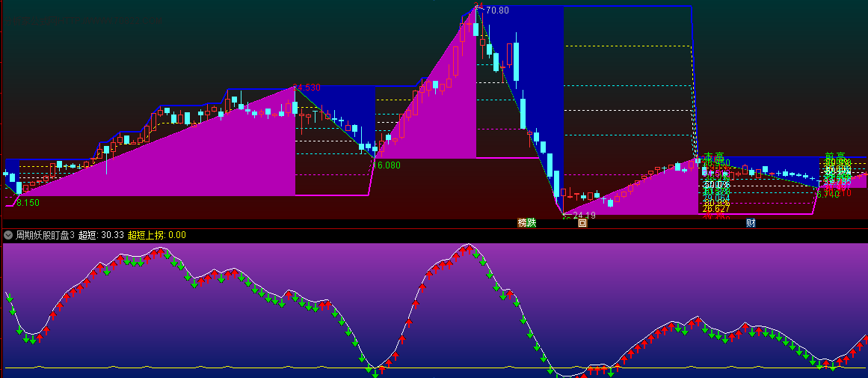The height and width of the screenshot is (378, 868).
Task: Click the 榜跌 event marker icon
Action: pos(527,223)
